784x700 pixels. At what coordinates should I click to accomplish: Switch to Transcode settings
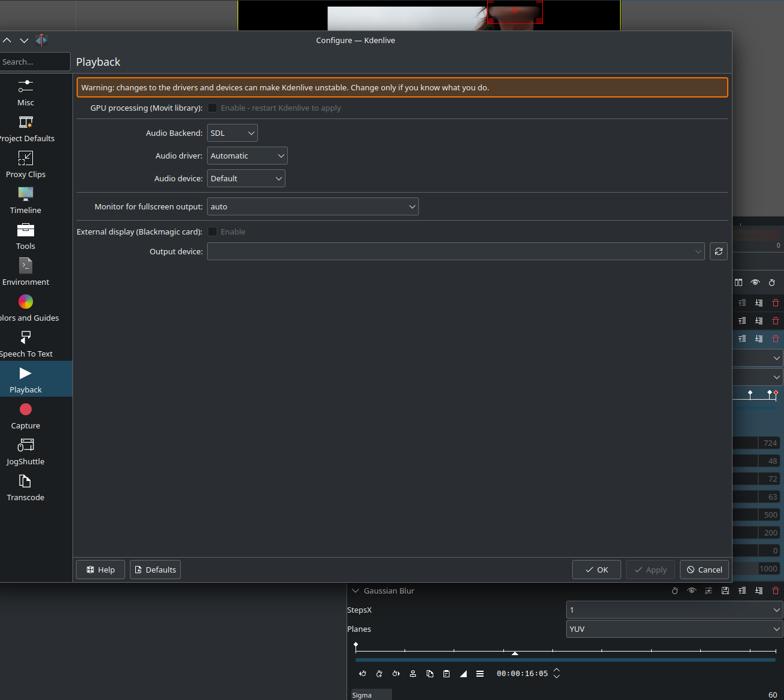(26, 488)
